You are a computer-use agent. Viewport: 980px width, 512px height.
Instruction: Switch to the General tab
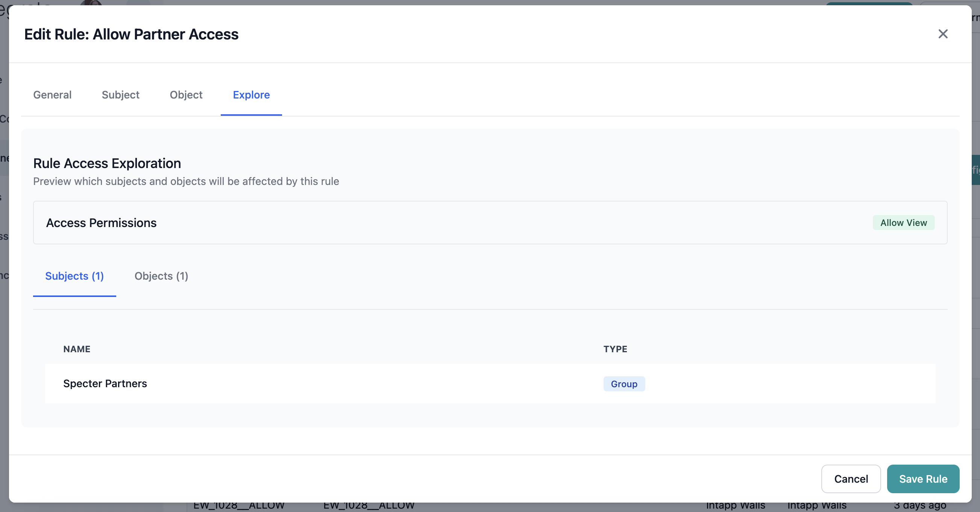point(52,95)
